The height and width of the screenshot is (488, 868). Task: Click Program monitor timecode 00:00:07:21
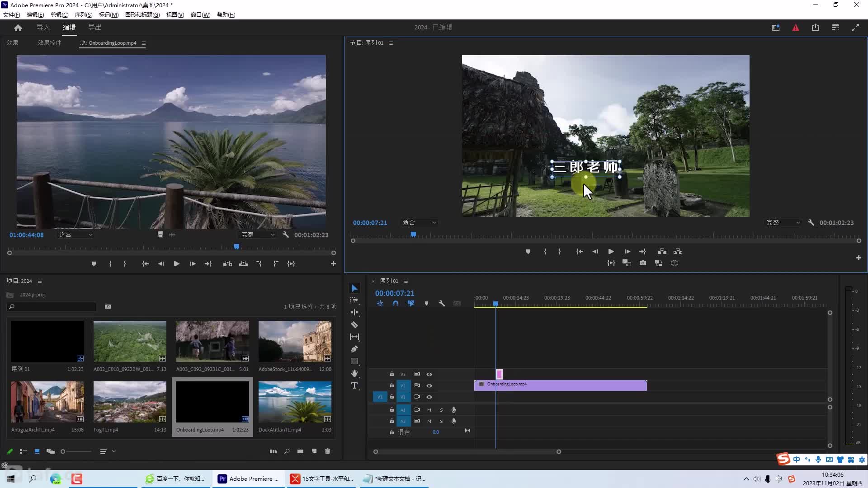point(370,223)
